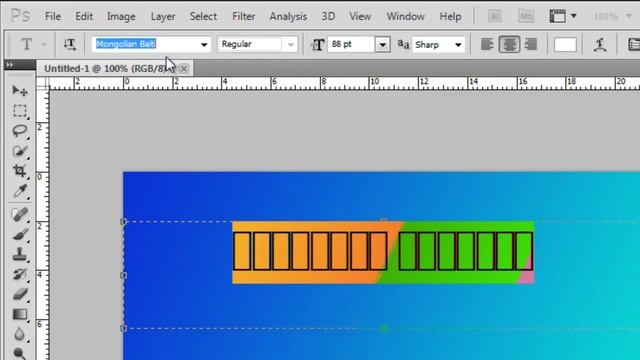Screen dimensions: 640x360
Task: Click the font size T icon
Action: (x=318, y=44)
